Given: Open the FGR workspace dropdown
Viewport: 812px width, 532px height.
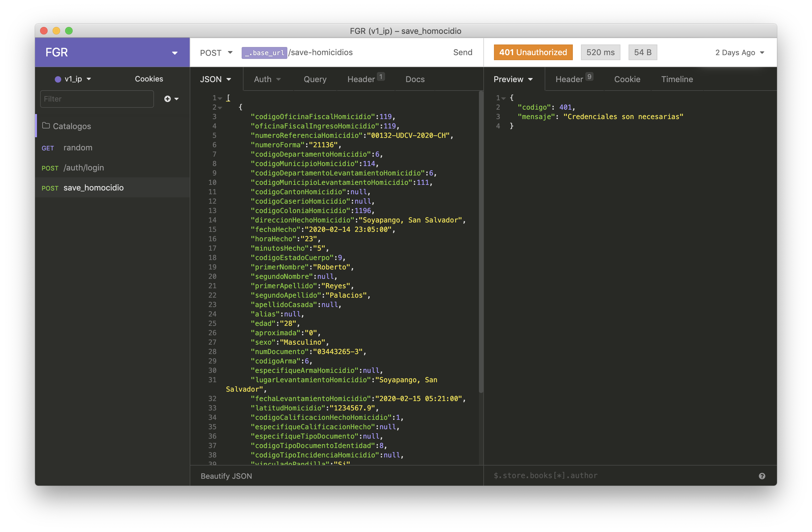Looking at the screenshot, I should (174, 53).
